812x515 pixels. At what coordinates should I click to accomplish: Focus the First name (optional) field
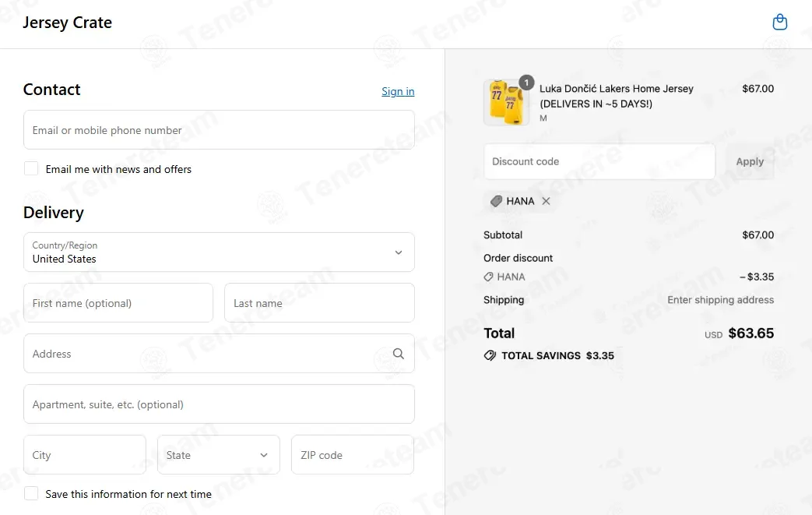tap(118, 302)
